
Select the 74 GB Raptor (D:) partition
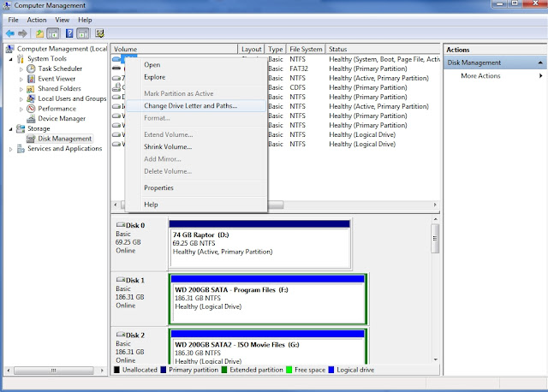click(x=259, y=244)
